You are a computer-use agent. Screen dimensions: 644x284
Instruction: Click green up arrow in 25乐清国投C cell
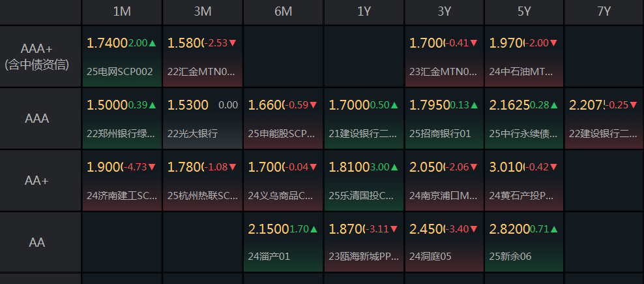pyautogui.click(x=394, y=167)
